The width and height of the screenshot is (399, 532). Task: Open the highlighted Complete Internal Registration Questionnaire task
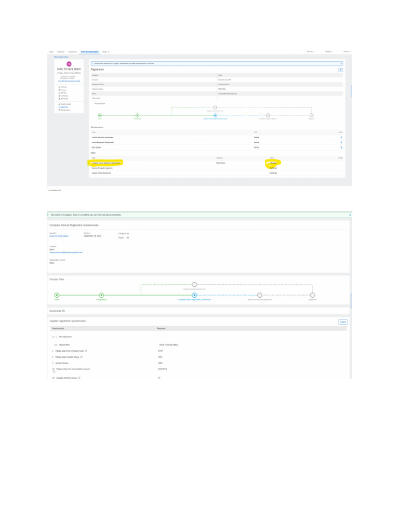tap(107, 163)
